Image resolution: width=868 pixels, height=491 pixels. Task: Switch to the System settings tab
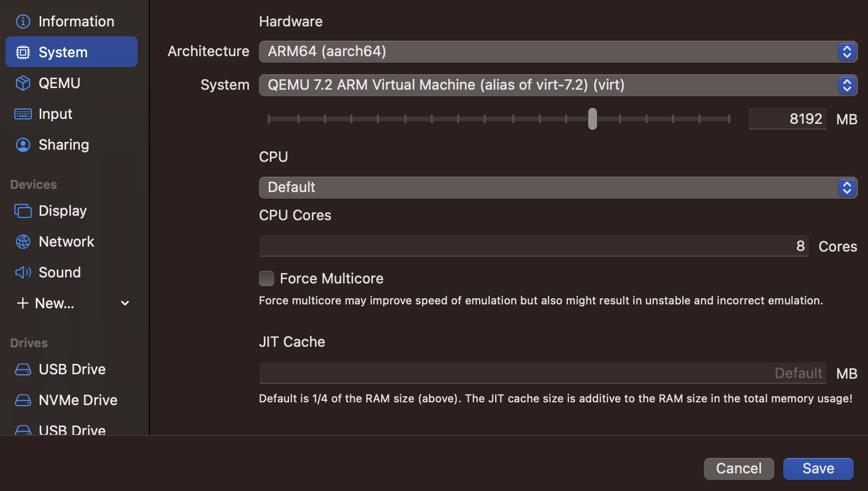coord(72,52)
